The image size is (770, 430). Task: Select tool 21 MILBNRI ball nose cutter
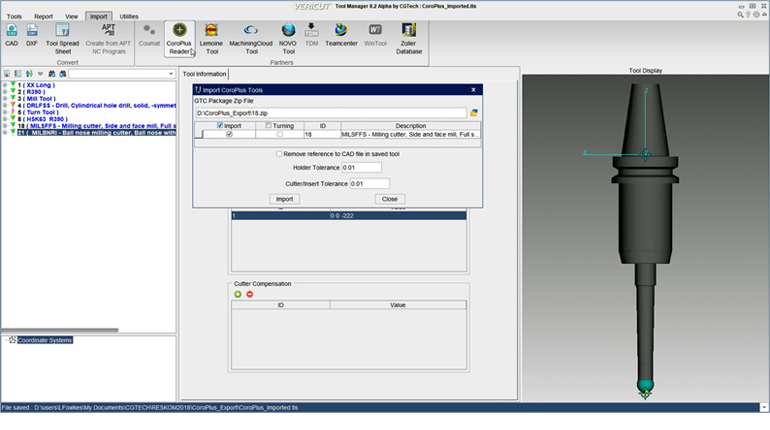(96, 133)
